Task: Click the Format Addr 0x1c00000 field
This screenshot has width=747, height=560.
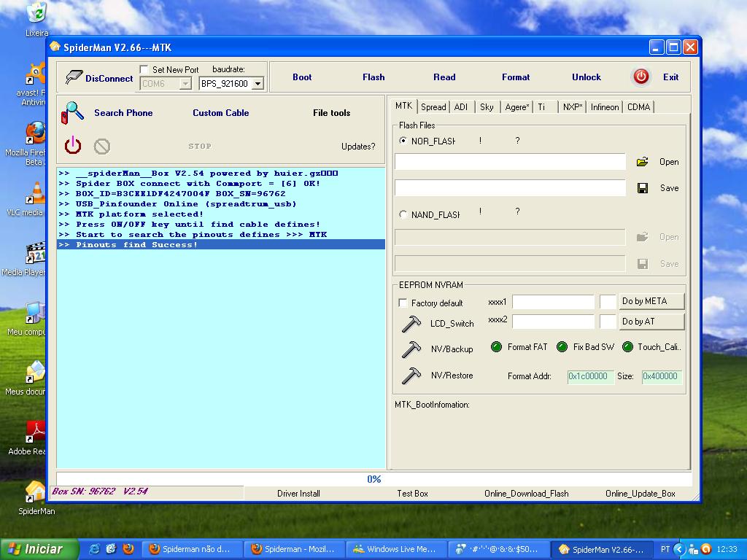Action: [590, 376]
